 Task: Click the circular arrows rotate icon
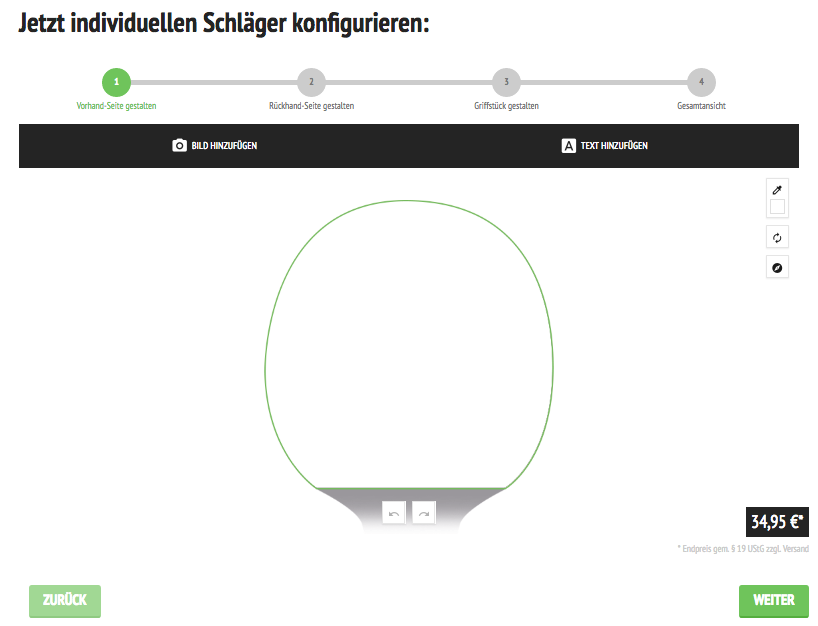[777, 237]
